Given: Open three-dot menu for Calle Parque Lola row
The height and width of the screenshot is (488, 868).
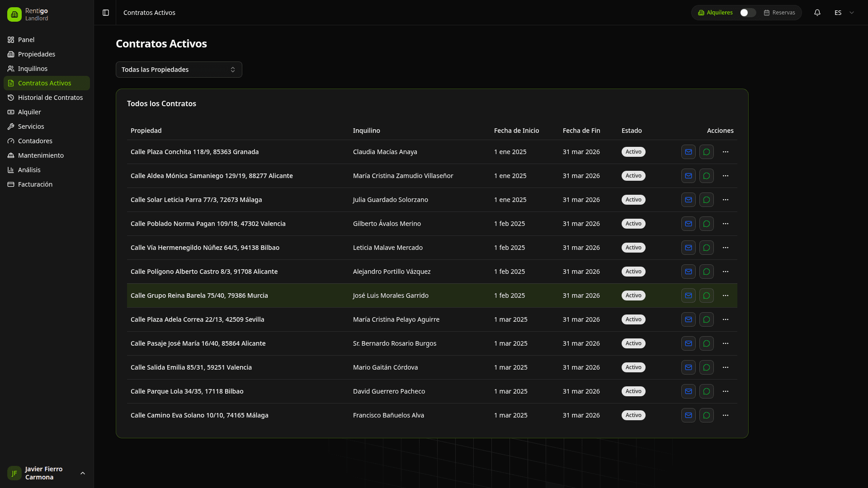Looking at the screenshot, I should 725,391.
